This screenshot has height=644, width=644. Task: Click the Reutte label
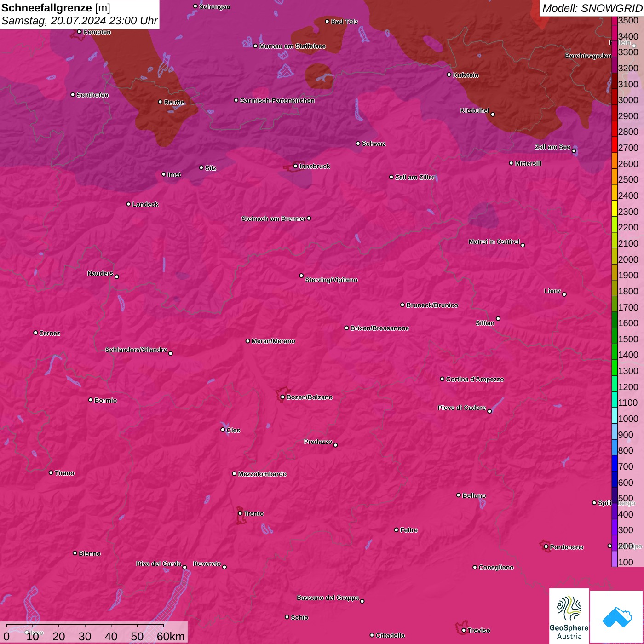point(174,102)
